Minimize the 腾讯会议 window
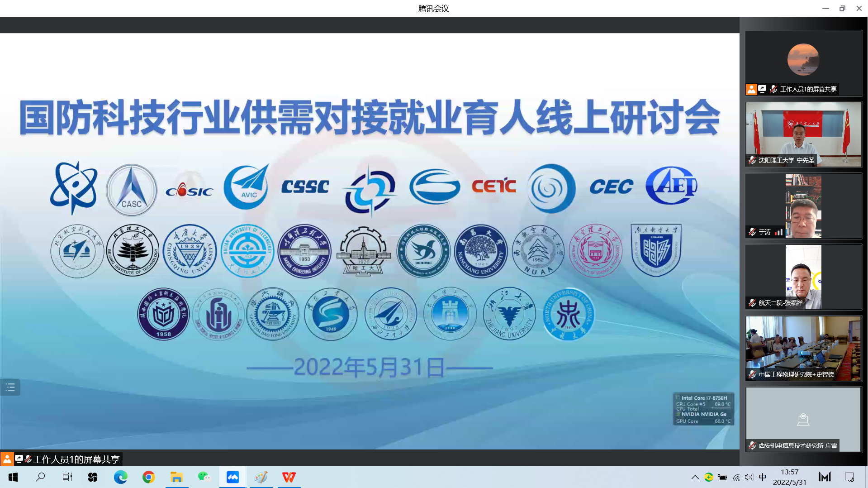This screenshot has width=868, height=488. pos(825,8)
